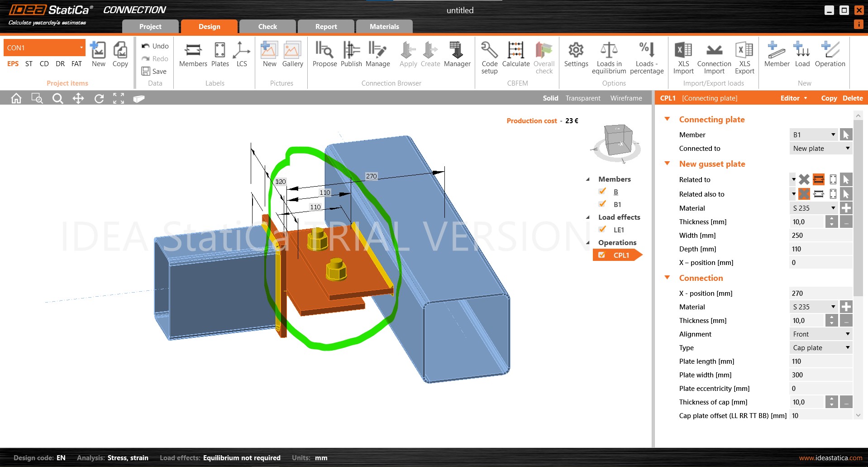Save the project using the Save icon

[x=146, y=71]
